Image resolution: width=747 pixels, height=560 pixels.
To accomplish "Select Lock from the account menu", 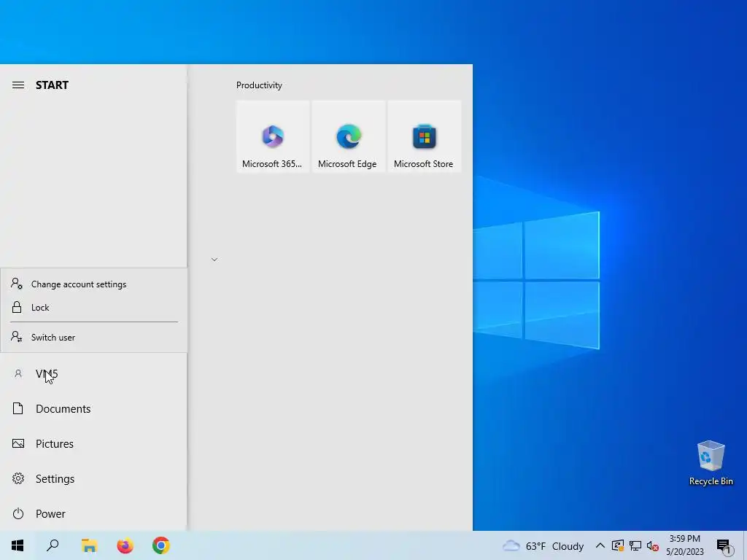I will tap(94, 308).
